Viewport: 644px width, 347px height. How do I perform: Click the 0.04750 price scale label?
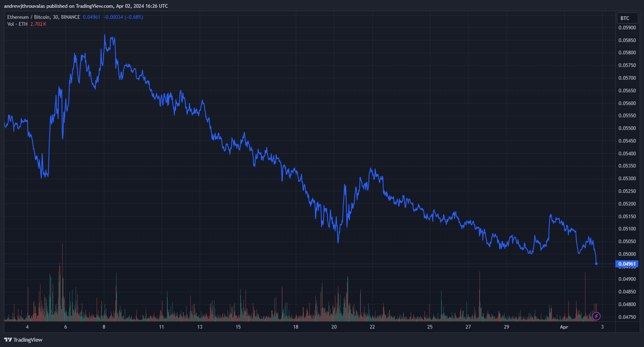(627, 317)
